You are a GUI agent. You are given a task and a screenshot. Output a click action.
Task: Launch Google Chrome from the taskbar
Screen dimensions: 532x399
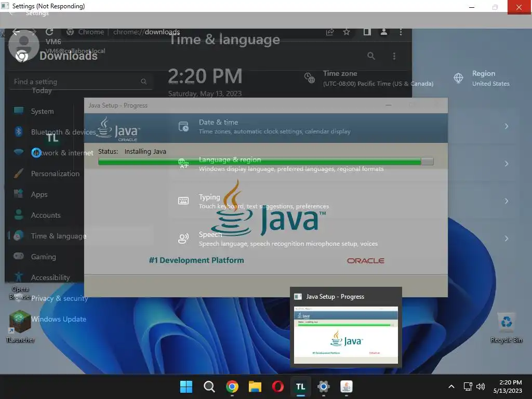[232, 387]
